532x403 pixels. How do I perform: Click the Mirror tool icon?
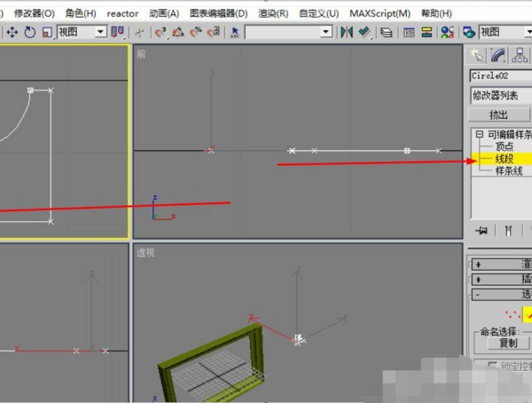coord(346,32)
